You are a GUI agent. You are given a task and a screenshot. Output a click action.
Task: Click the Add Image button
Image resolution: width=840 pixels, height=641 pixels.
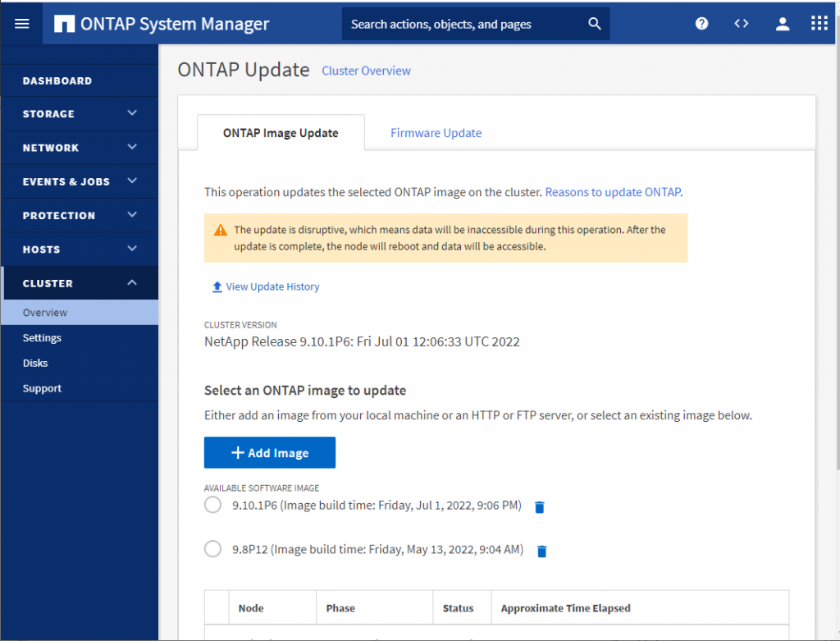tap(269, 453)
